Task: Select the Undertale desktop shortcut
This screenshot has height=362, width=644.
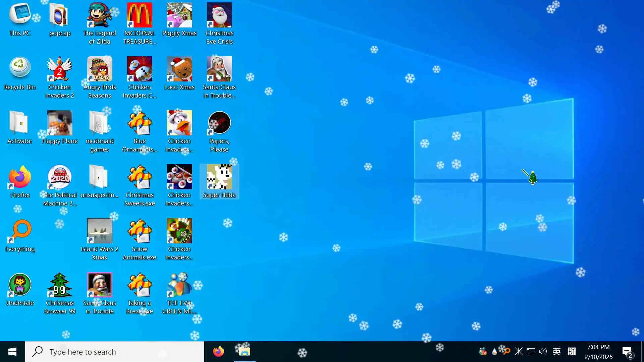Action: pos(20,285)
